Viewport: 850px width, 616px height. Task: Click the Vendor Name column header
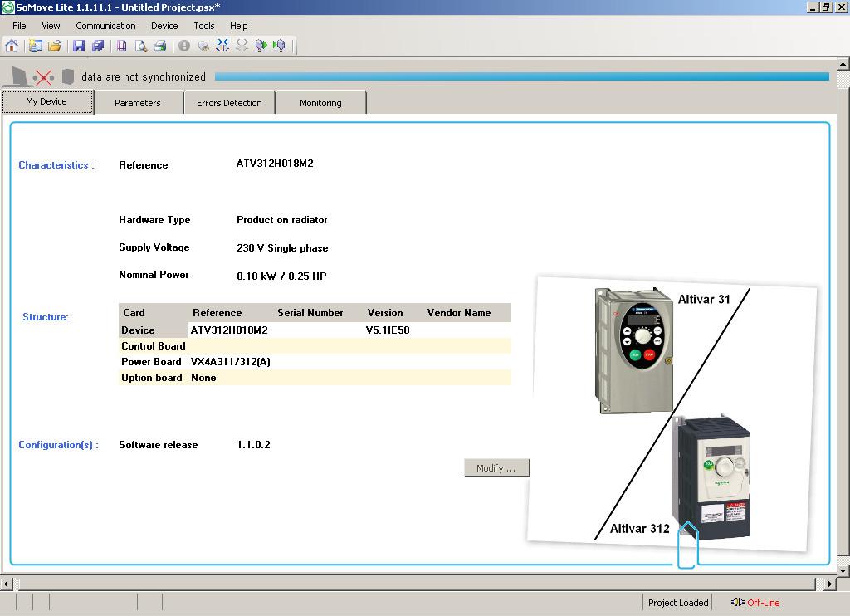click(x=458, y=313)
